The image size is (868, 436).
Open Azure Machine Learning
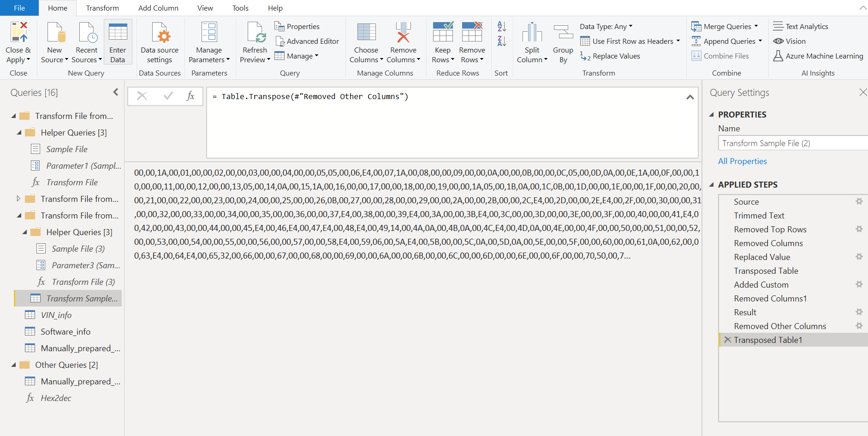point(818,56)
